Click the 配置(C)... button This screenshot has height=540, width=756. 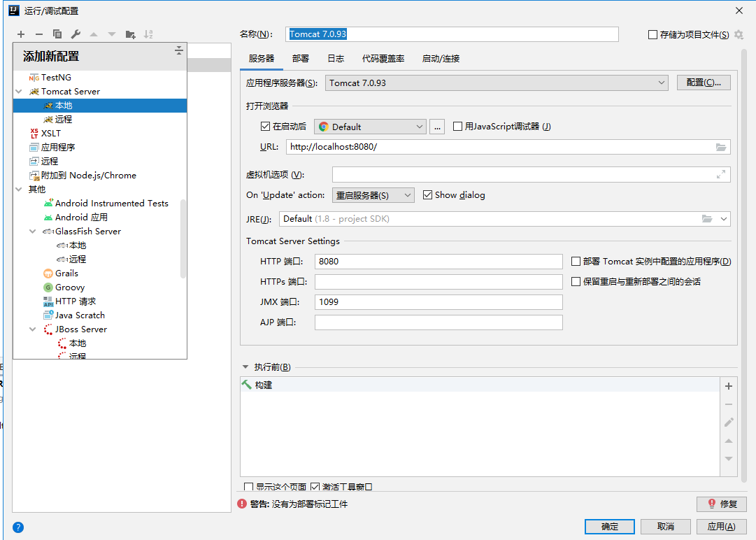tap(704, 83)
